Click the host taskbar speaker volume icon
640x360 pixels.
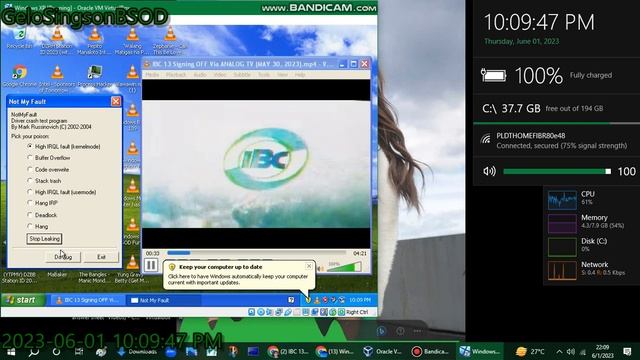571,351
